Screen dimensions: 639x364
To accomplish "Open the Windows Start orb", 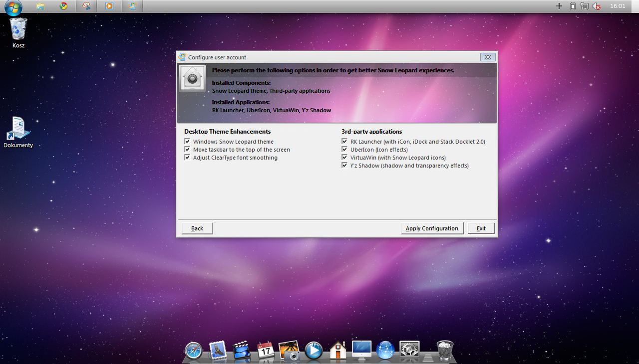I will click(x=13, y=6).
